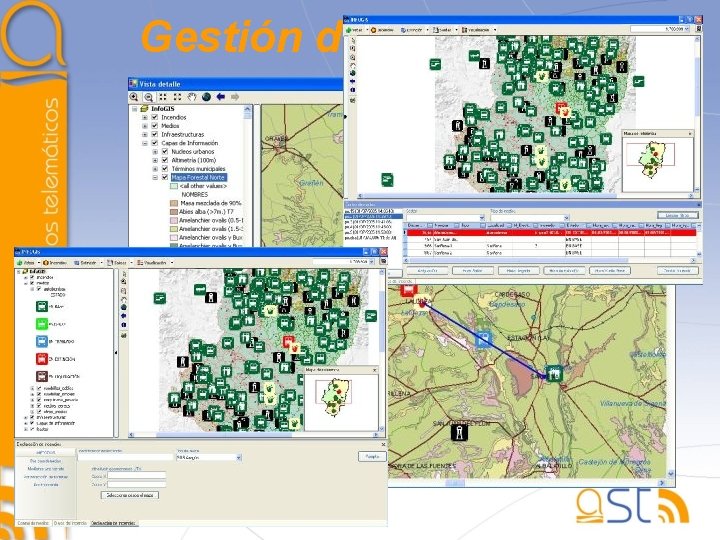Click the black watchtower marker on the route map

pyautogui.click(x=459, y=432)
